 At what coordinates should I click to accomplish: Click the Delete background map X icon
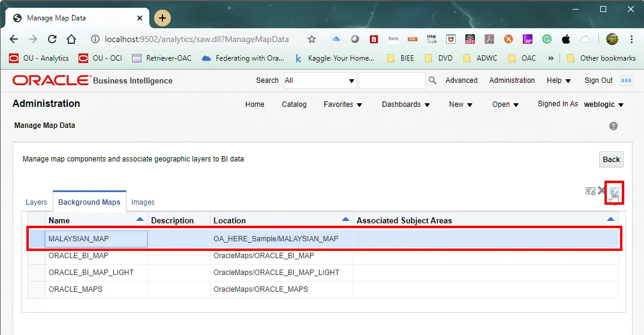[601, 190]
